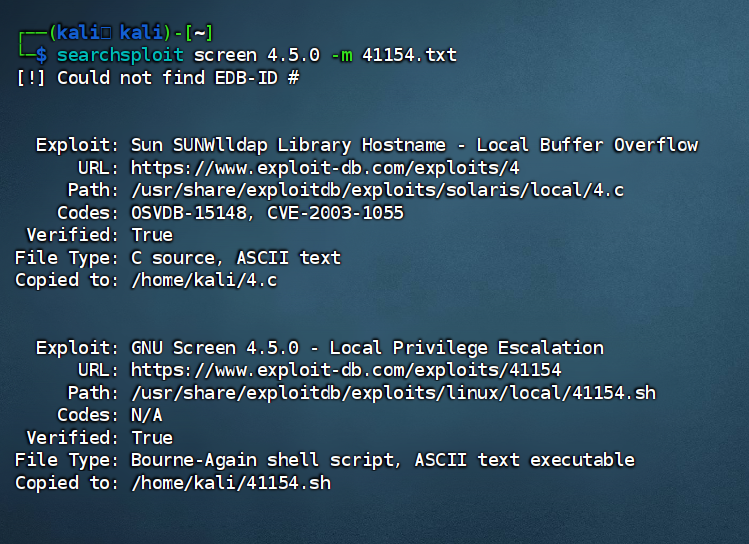This screenshot has width=749, height=544.
Task: Click the path /usr/share/exploitdb/exploits/solaris/local/4.c
Action: tap(377, 190)
